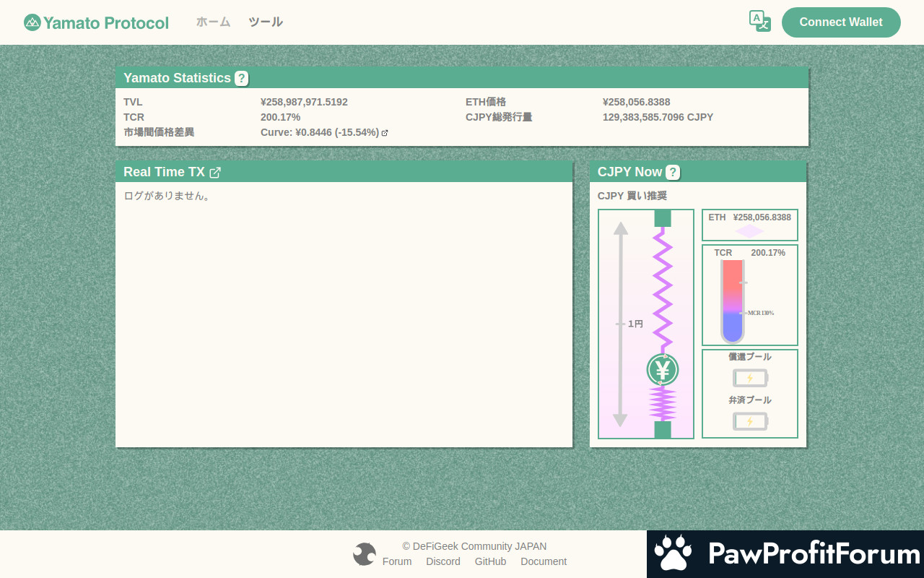Click the repayment pool battery icon
The height and width of the screenshot is (578, 924).
pyautogui.click(x=750, y=421)
